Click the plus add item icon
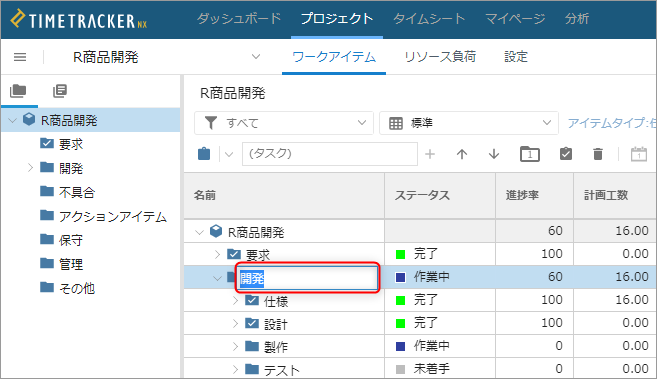Screen dimensions: 657x379 coord(430,154)
